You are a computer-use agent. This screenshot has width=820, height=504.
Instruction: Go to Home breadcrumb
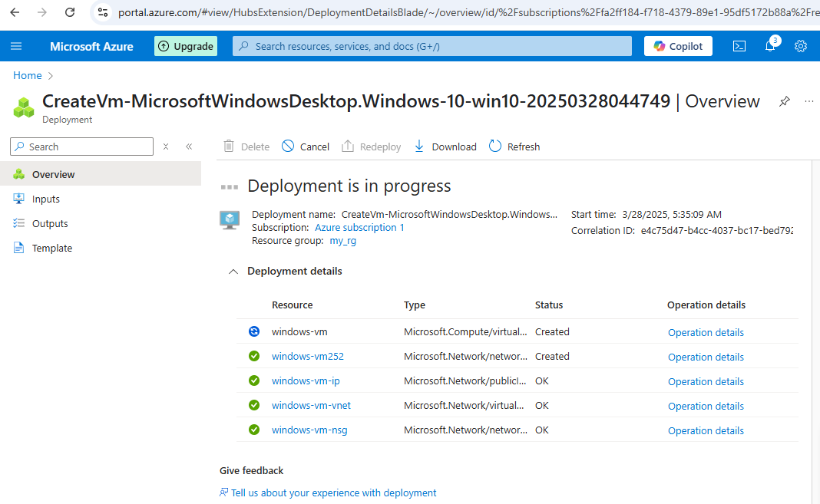pyautogui.click(x=27, y=75)
